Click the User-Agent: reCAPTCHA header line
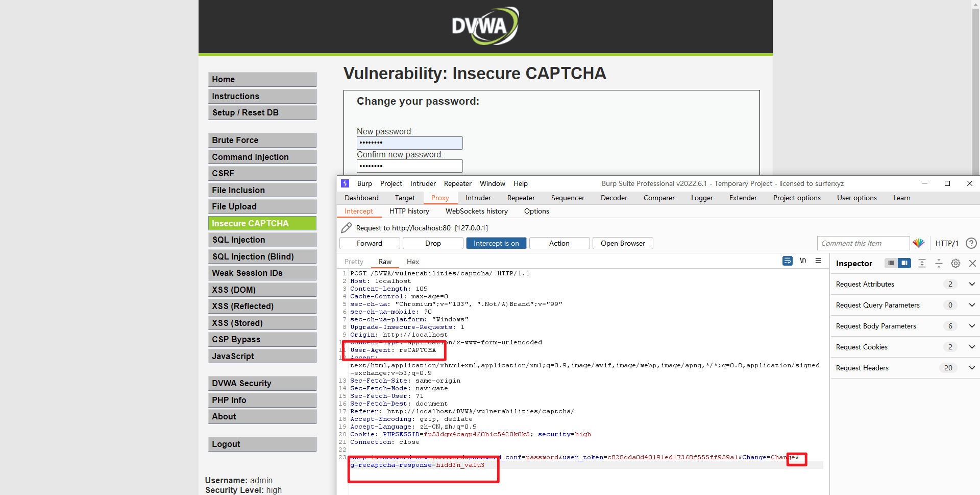The width and height of the screenshot is (980, 495). (393, 350)
